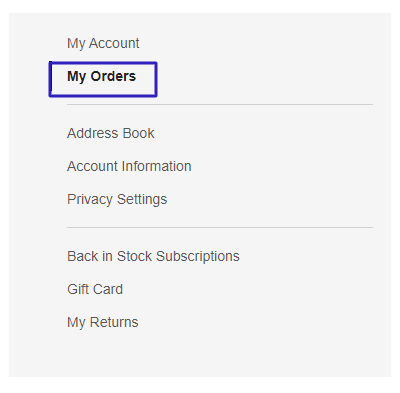Adjust Privacy Settings from account menu
This screenshot has height=393, width=400.
pos(117,200)
